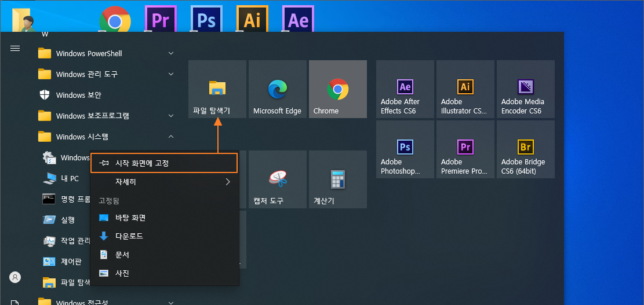Select 시작 화면에 고정 in context menu
Viewport: 644px width, 305px height.
pyautogui.click(x=164, y=163)
